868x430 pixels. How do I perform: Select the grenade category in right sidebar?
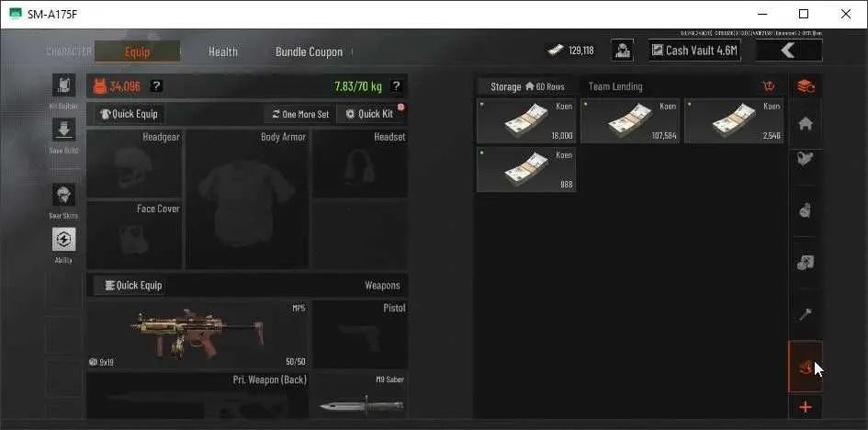click(x=806, y=210)
